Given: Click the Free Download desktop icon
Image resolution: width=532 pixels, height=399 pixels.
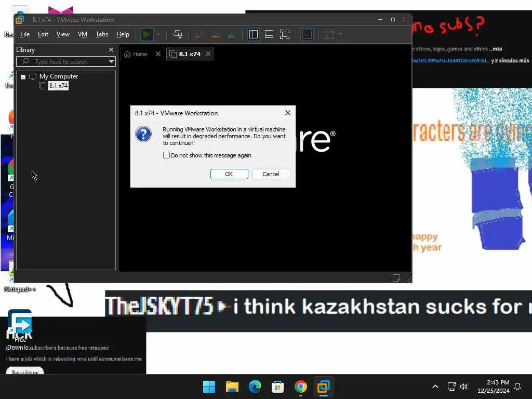Looking at the screenshot, I should 20,329.
